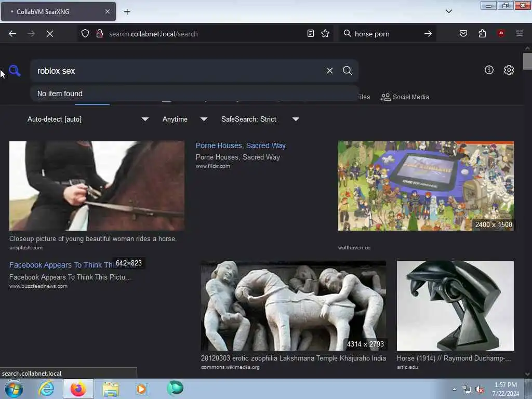View site security lock information
This screenshot has width=532, height=399.
coord(100,34)
